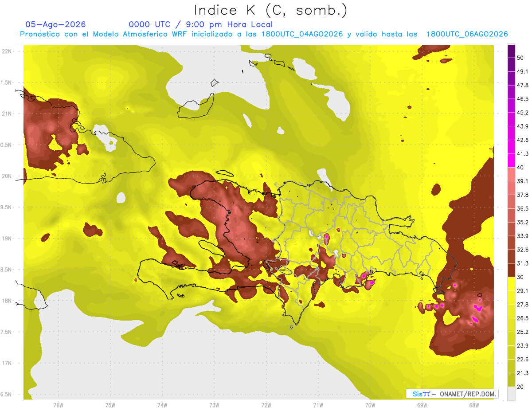This screenshot has width=532, height=411.
Task: Click the legend value "22.6"
Action: point(523,360)
